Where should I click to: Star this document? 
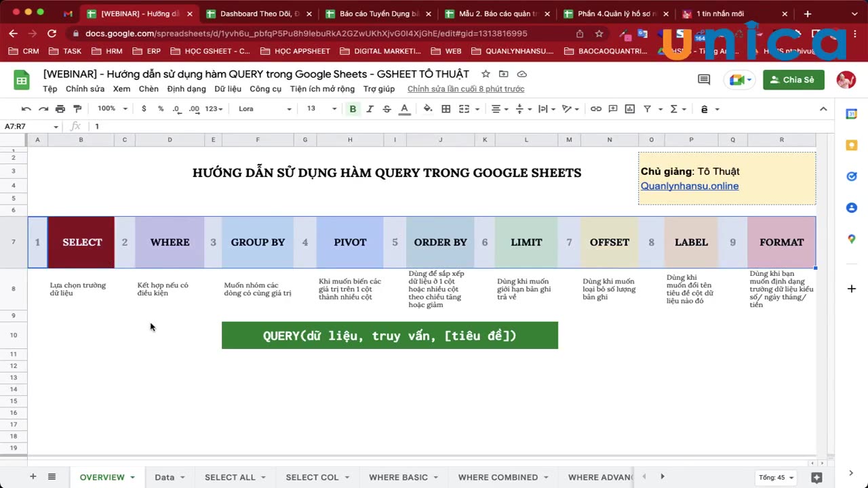tap(486, 74)
